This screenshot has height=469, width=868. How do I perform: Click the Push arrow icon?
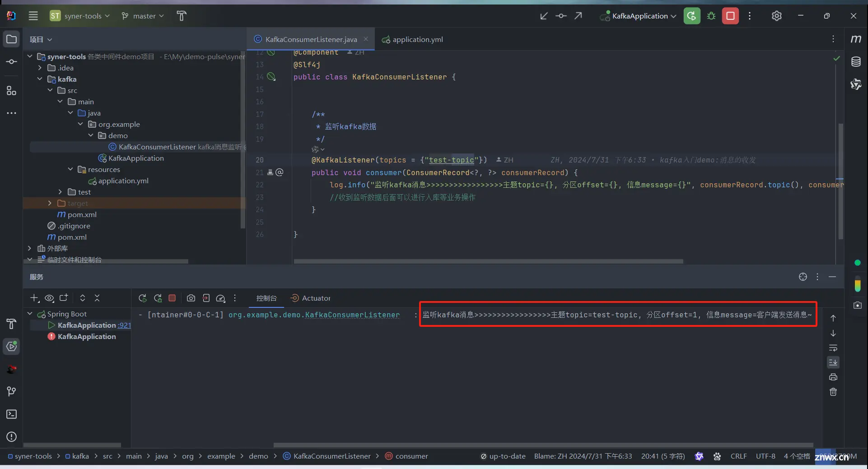point(578,16)
